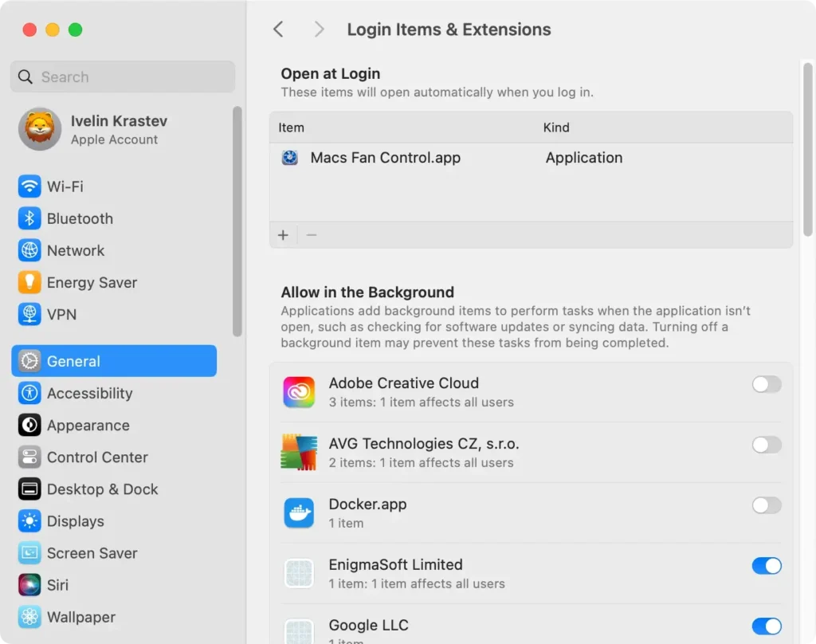The image size is (816, 644).
Task: Click the General gear icon
Action: [29, 361]
